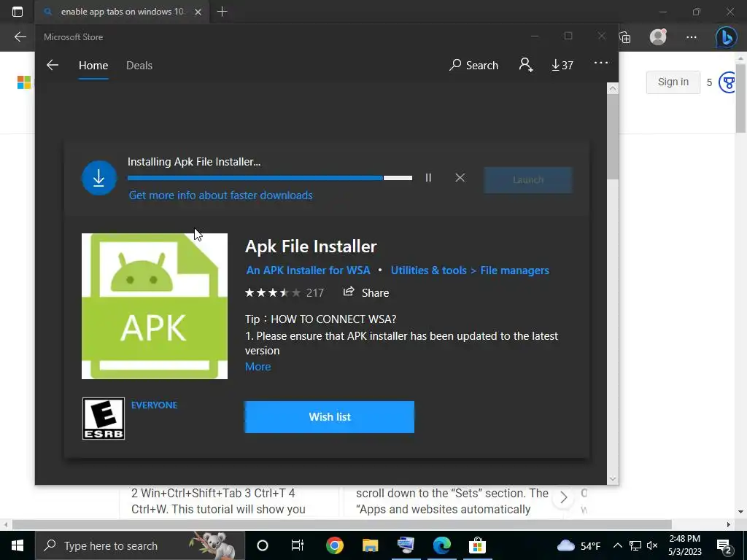
Task: Share the Apk File Installer app
Action: coord(366,292)
